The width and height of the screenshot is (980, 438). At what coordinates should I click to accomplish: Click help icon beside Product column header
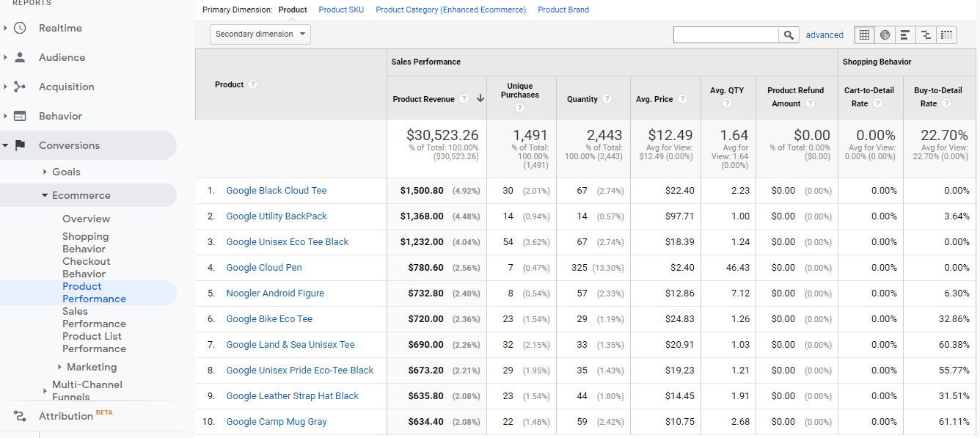pyautogui.click(x=253, y=84)
